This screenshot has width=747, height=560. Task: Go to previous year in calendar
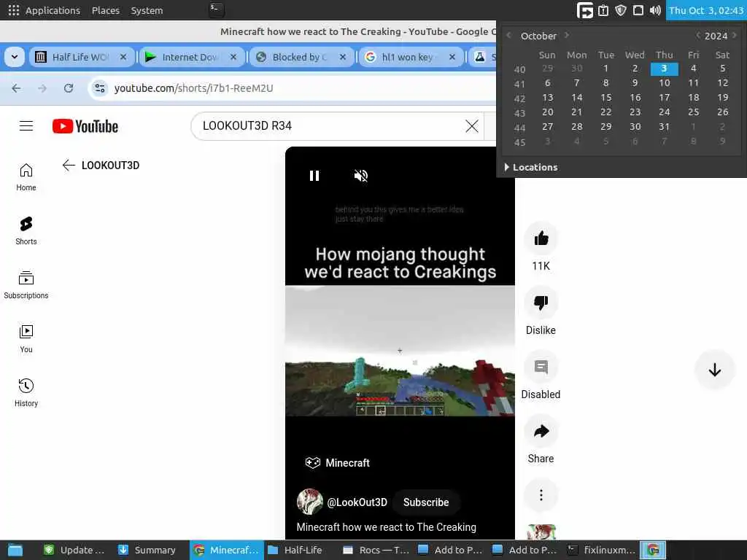click(x=697, y=35)
